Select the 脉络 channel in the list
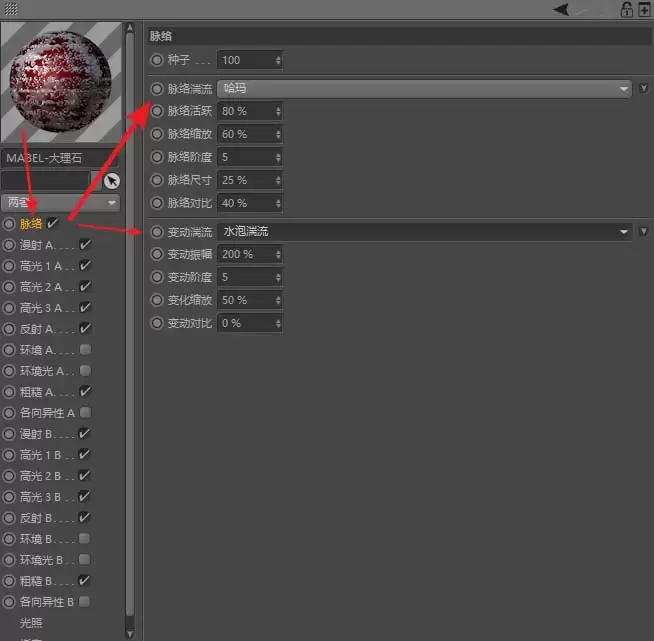 point(31,223)
